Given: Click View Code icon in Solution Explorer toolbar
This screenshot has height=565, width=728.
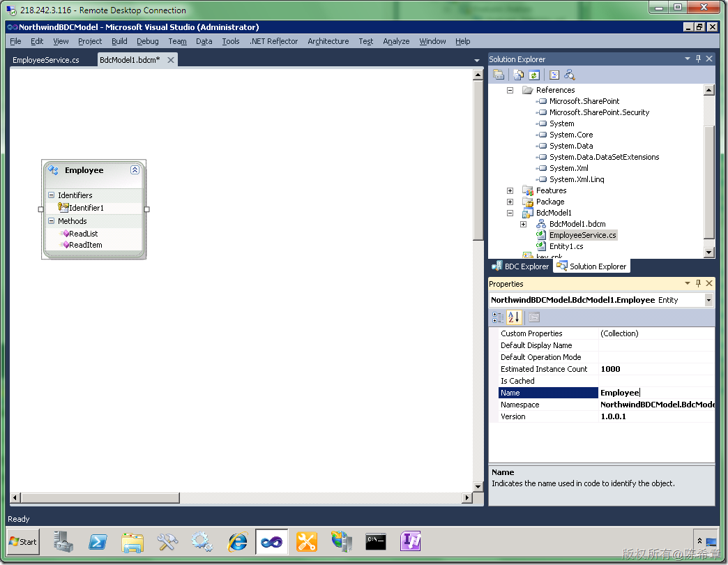Looking at the screenshot, I should (554, 75).
